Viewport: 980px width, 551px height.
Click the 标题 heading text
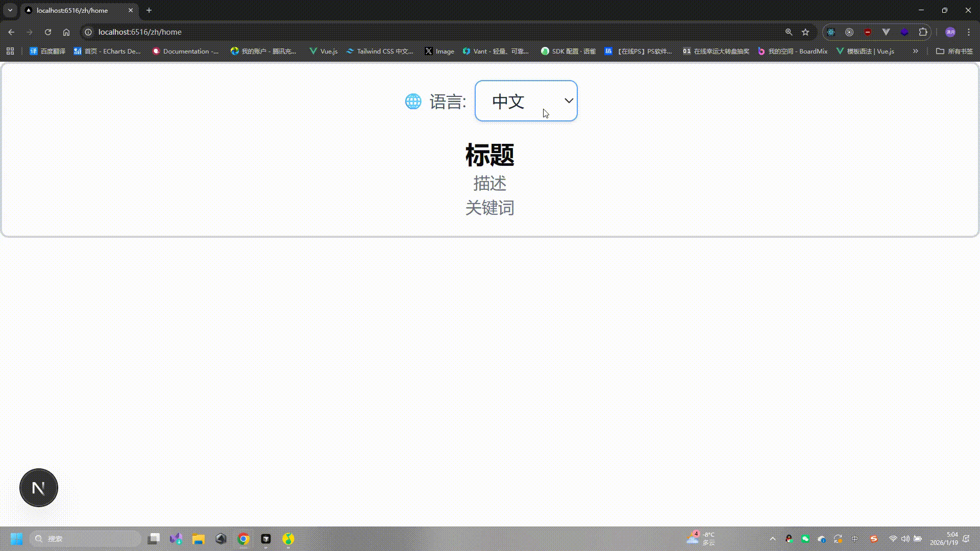(x=489, y=154)
